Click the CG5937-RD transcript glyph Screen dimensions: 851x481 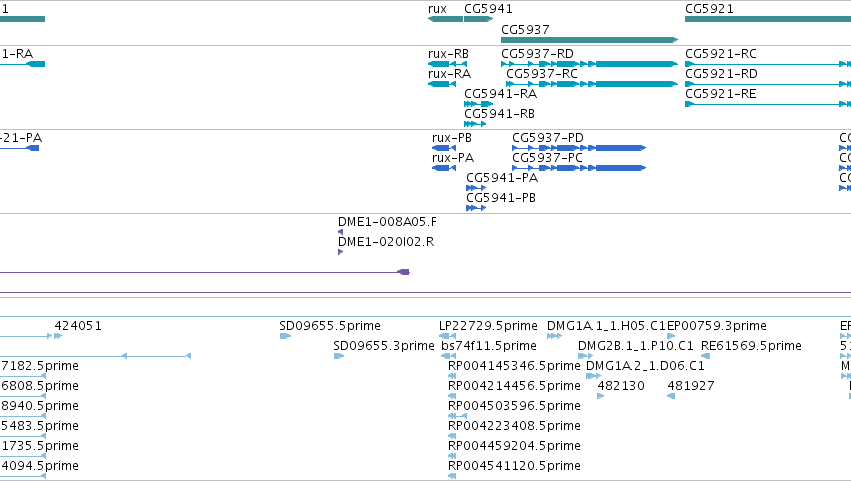coord(589,64)
